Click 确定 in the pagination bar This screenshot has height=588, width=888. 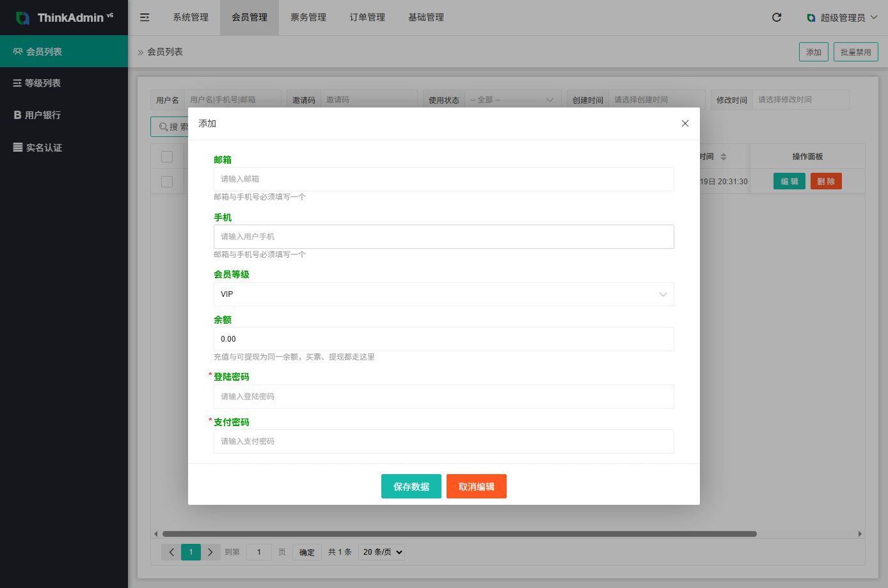coord(307,552)
